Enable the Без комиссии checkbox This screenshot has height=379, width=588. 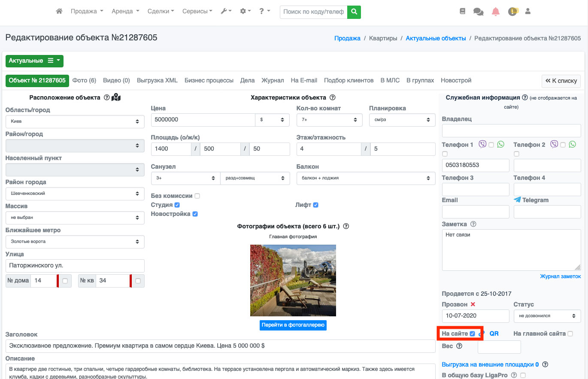point(197,196)
